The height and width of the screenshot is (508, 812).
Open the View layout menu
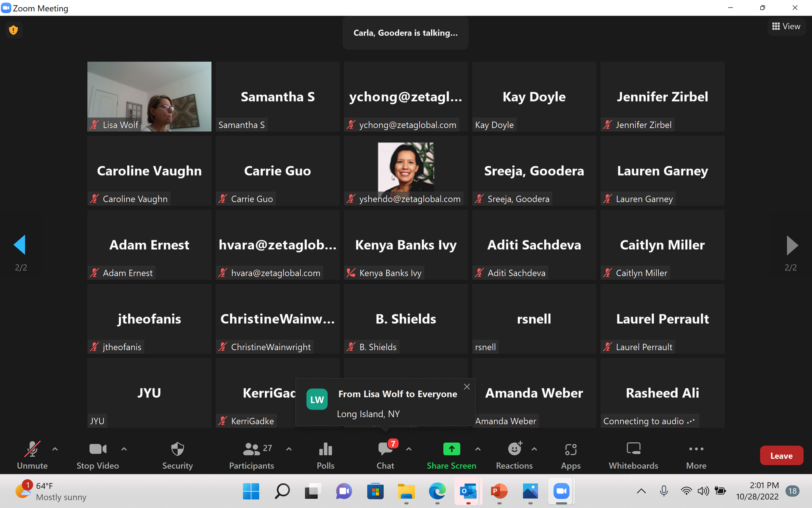pyautogui.click(x=786, y=26)
